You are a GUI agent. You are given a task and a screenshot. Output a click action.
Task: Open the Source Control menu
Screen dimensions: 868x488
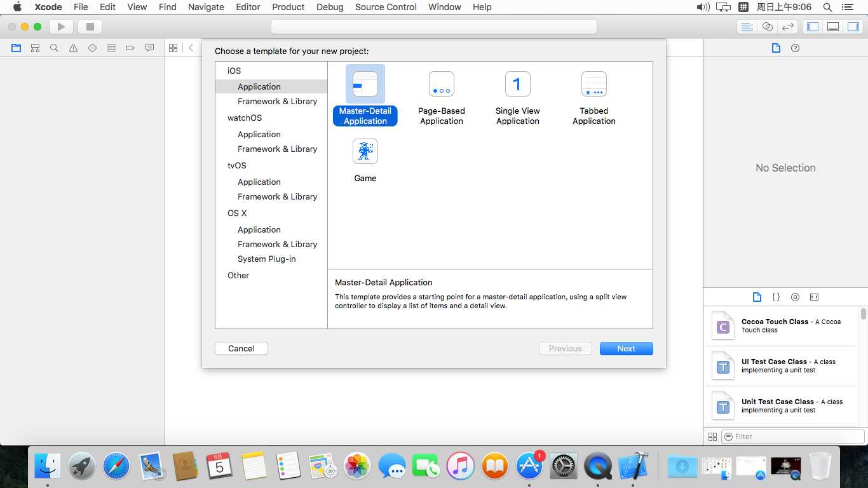tap(386, 7)
